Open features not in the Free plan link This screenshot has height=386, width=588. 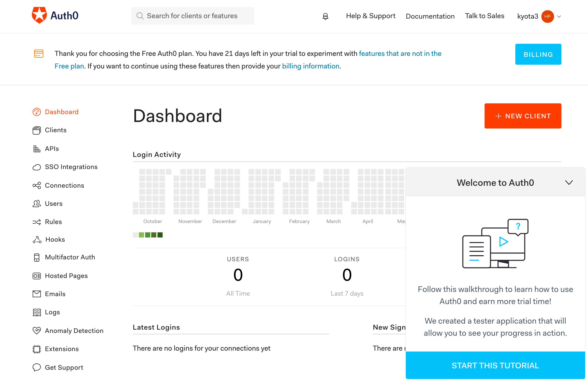point(400,54)
